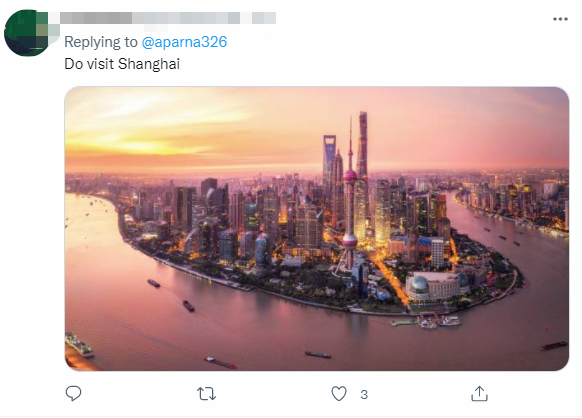Like the tweet with the heart icon
The width and height of the screenshot is (582, 418).
point(339,394)
